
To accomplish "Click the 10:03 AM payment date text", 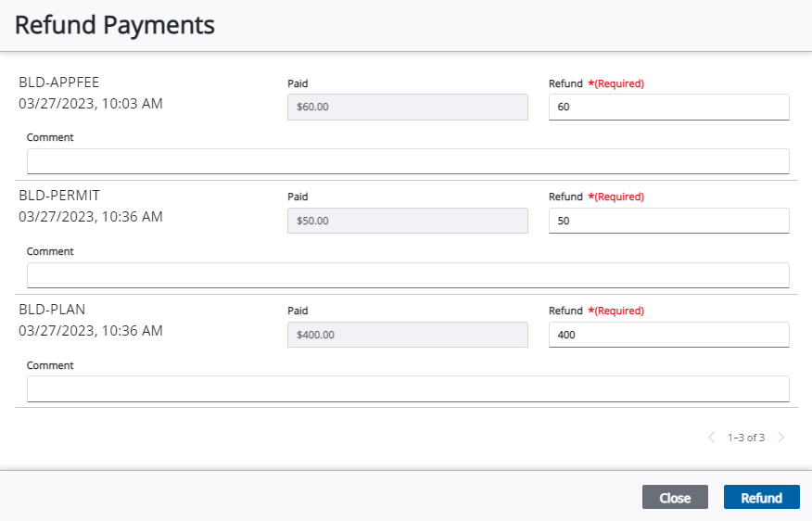I will (x=91, y=104).
